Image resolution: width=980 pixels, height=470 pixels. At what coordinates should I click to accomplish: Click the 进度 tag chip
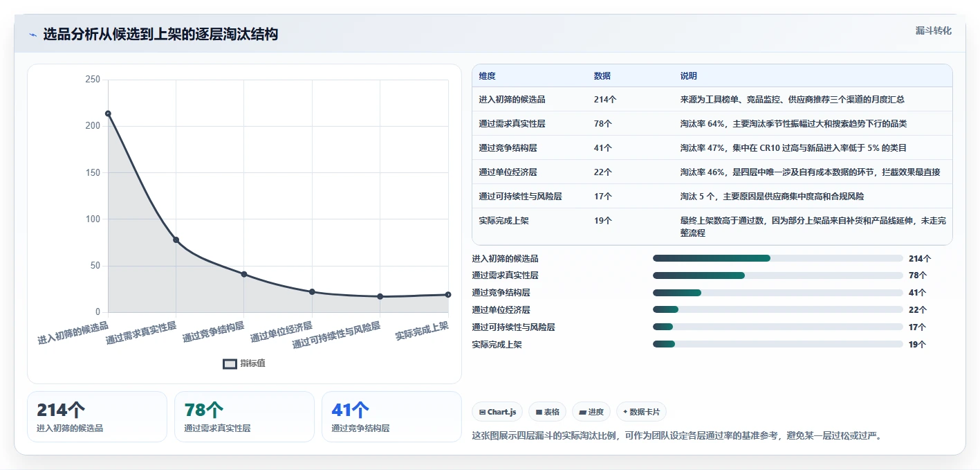pos(591,412)
